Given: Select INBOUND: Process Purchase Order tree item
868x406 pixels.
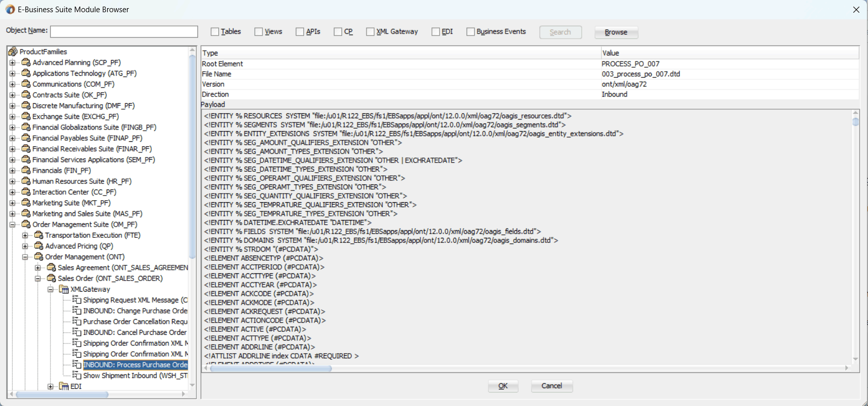Looking at the screenshot, I should (x=135, y=364).
